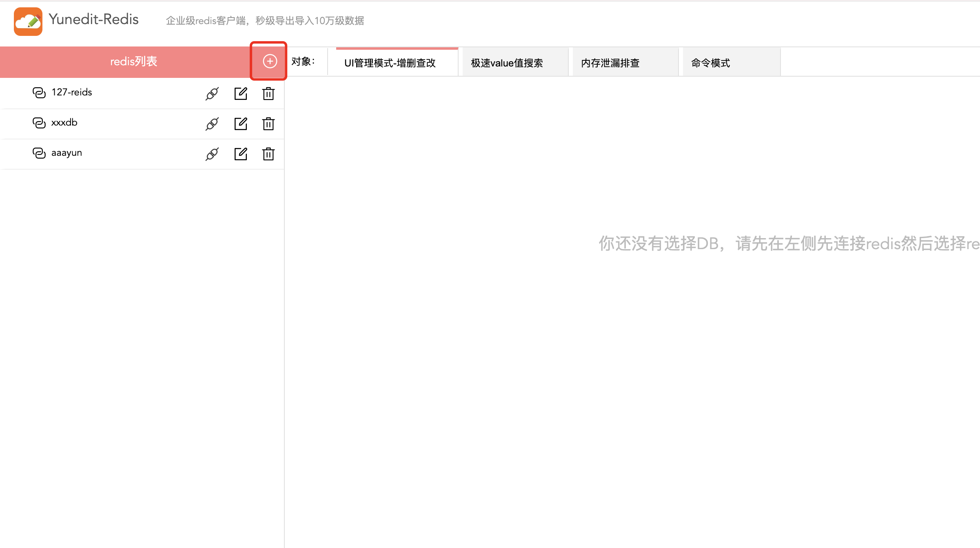Image resolution: width=980 pixels, height=548 pixels.
Task: Connect to aaayun using plug icon
Action: point(212,154)
